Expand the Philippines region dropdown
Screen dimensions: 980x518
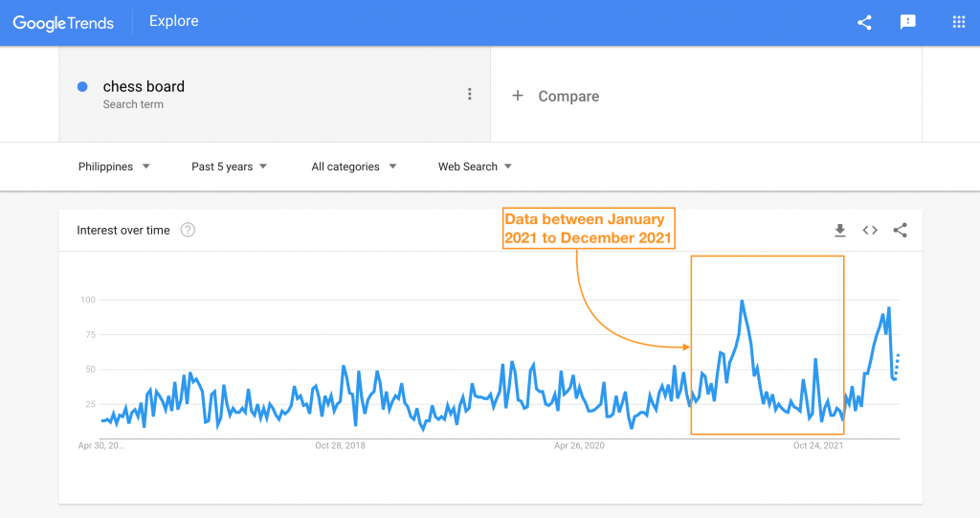(x=114, y=167)
